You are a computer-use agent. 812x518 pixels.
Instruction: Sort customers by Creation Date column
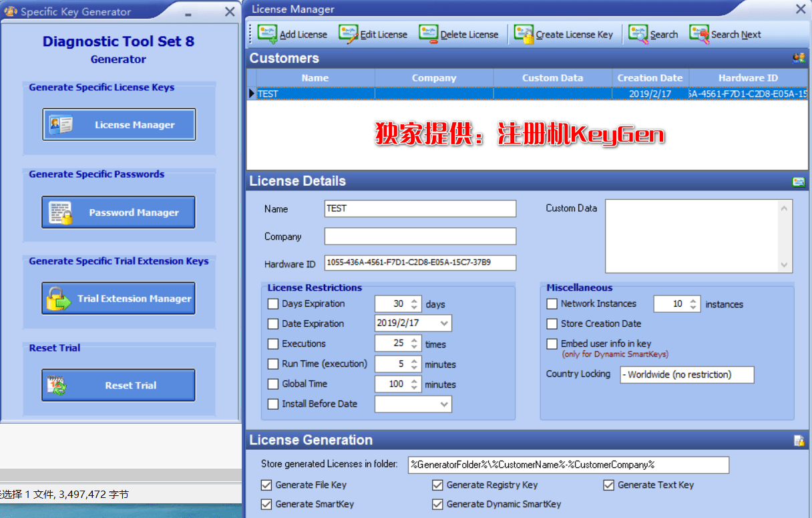pyautogui.click(x=650, y=78)
